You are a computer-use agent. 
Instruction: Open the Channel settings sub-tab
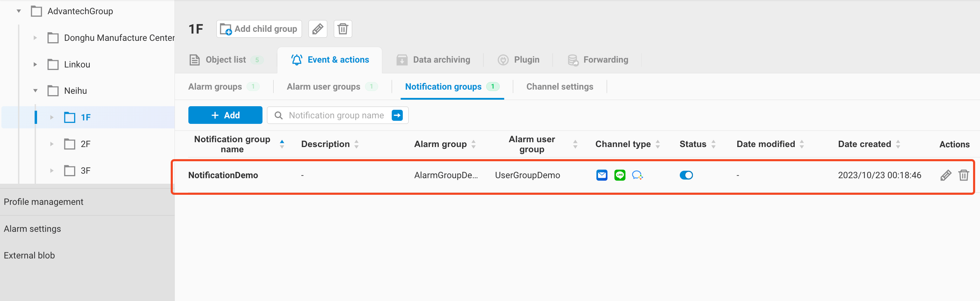(559, 86)
